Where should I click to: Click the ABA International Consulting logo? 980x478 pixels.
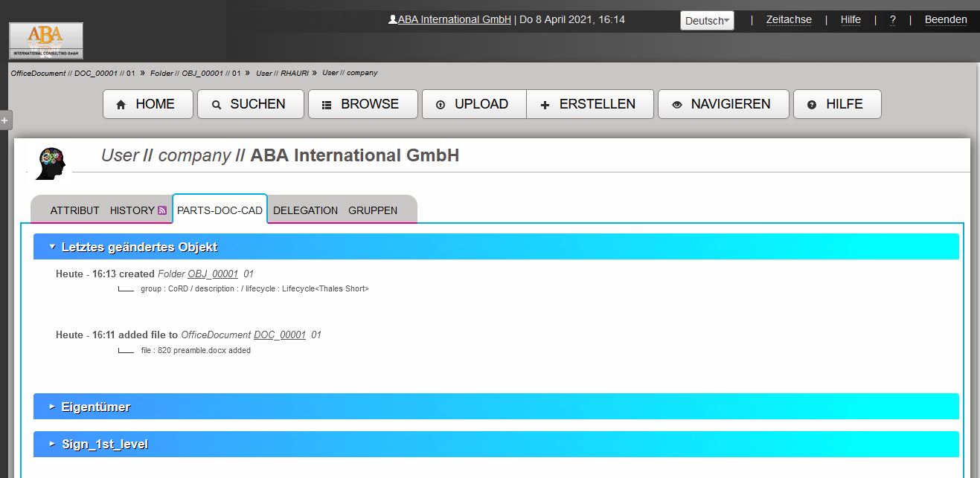coord(46,41)
